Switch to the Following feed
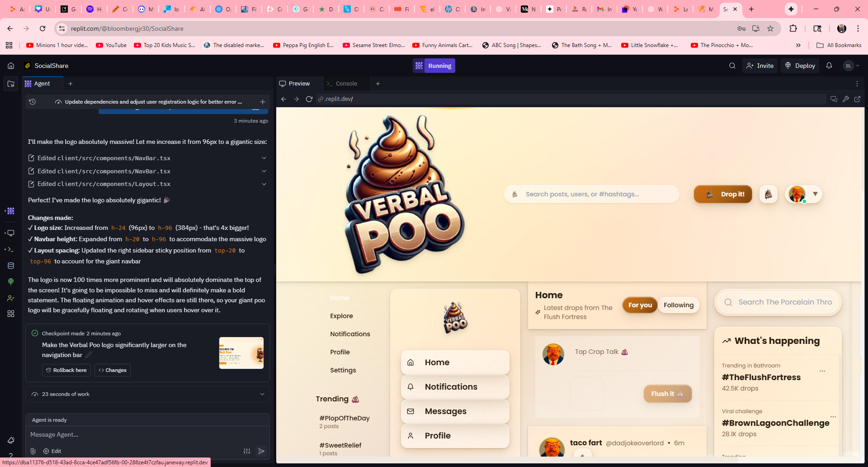868x467 pixels. click(678, 305)
